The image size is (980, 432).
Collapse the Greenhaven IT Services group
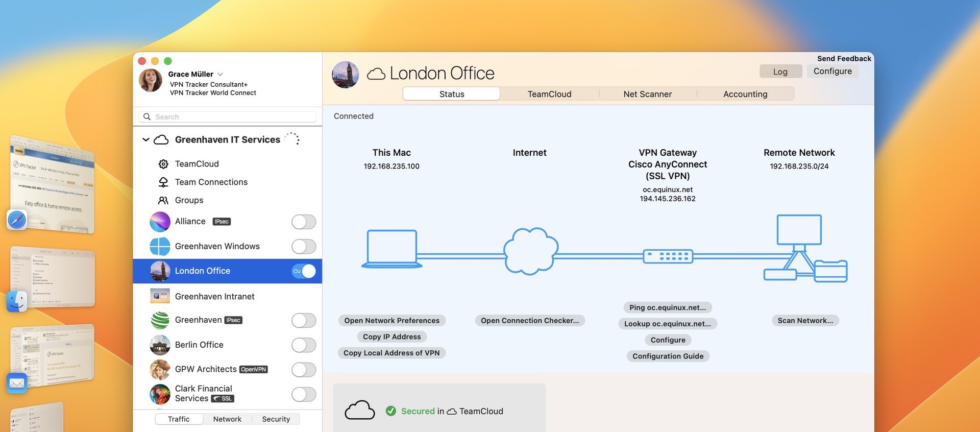146,139
